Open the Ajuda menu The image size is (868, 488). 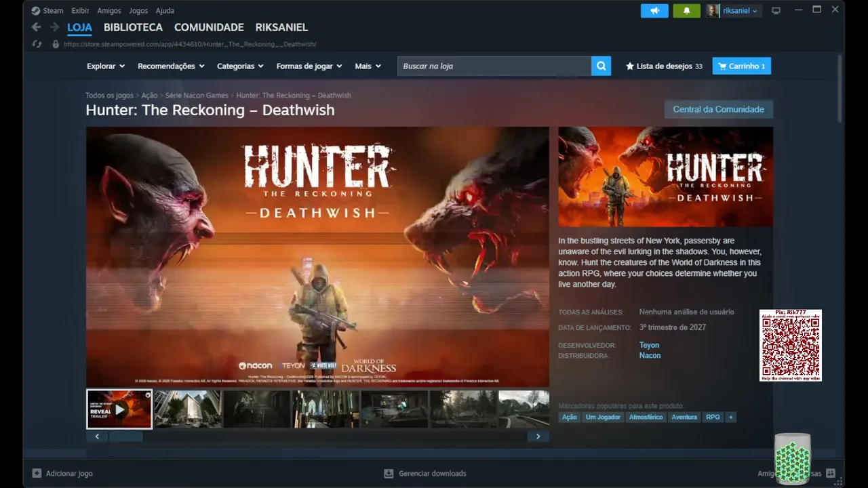tap(165, 11)
